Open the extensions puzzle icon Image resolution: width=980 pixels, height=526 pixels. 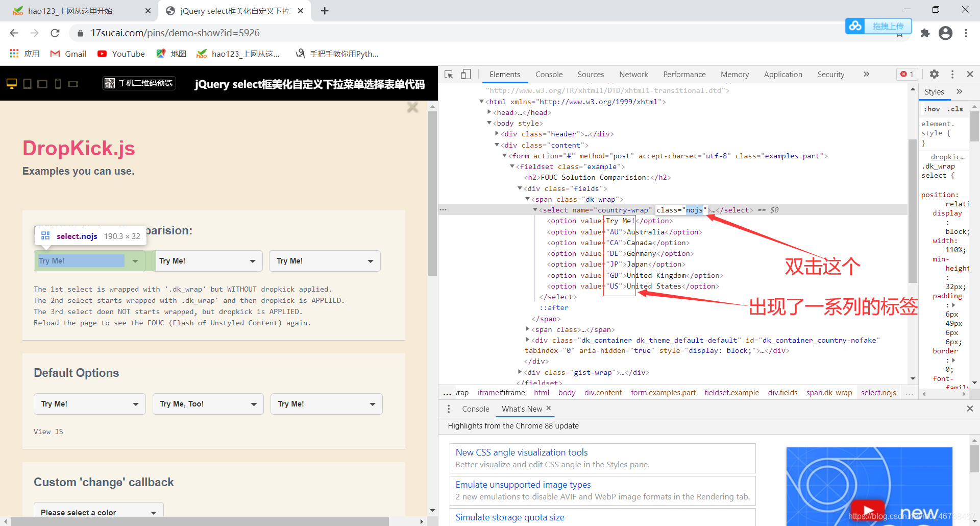(x=925, y=33)
